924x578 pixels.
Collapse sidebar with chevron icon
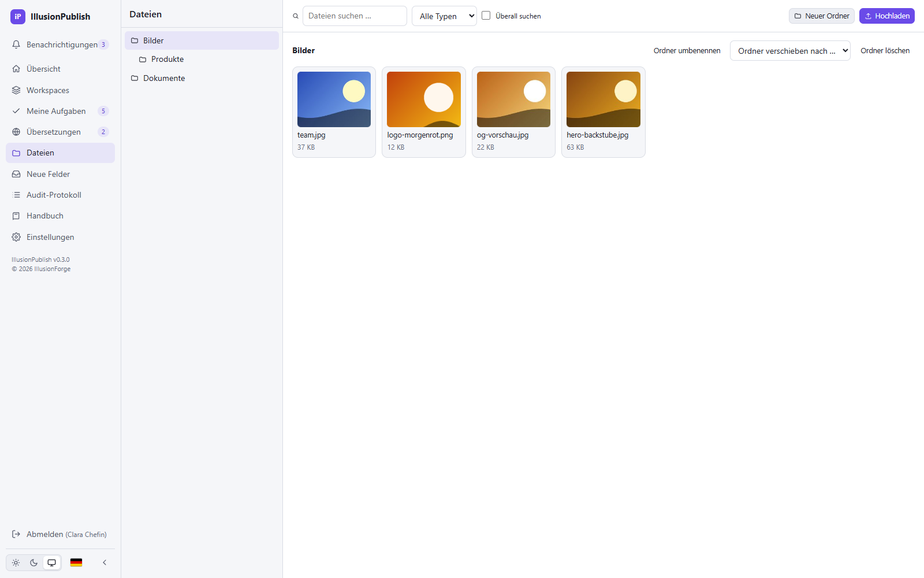click(x=105, y=562)
